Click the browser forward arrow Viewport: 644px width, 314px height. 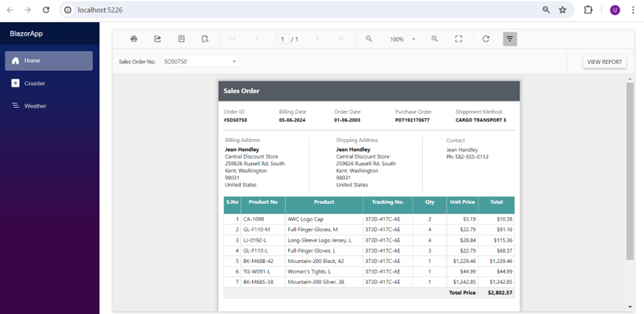[x=28, y=10]
